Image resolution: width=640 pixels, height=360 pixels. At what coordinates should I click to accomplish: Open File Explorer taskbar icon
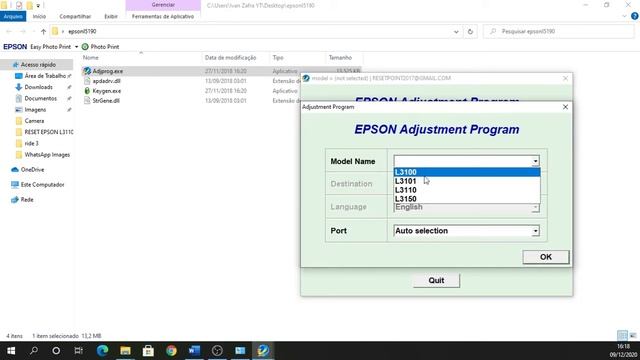click(x=125, y=351)
